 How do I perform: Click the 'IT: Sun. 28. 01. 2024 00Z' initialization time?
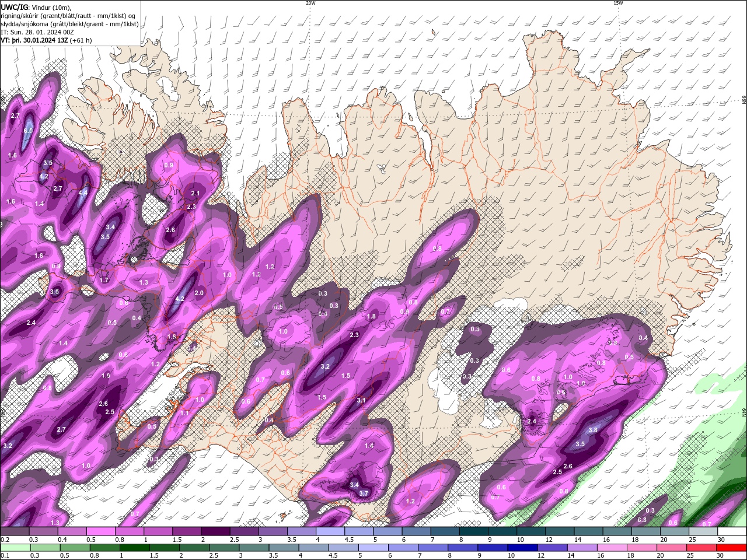tap(37, 32)
